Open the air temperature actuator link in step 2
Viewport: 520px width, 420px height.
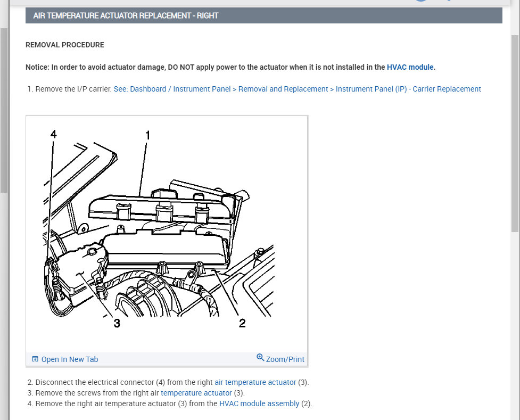click(x=255, y=382)
